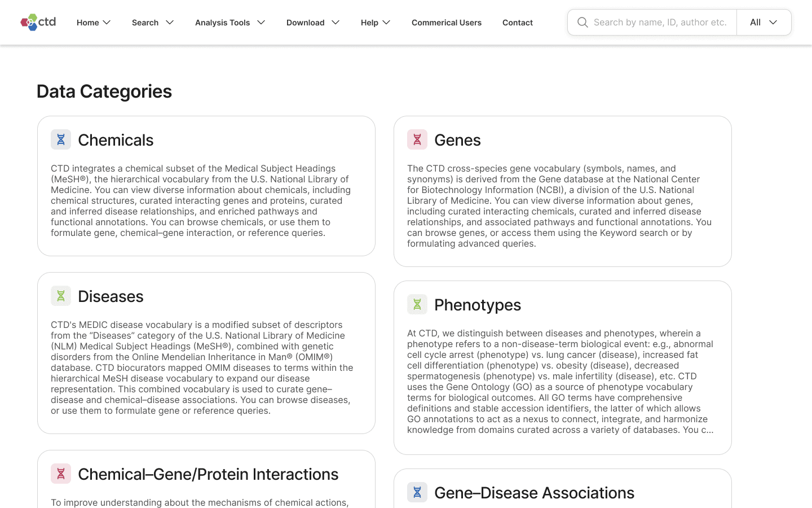Expand the Analysis Tools menu
This screenshot has height=508, width=812.
[230, 23]
